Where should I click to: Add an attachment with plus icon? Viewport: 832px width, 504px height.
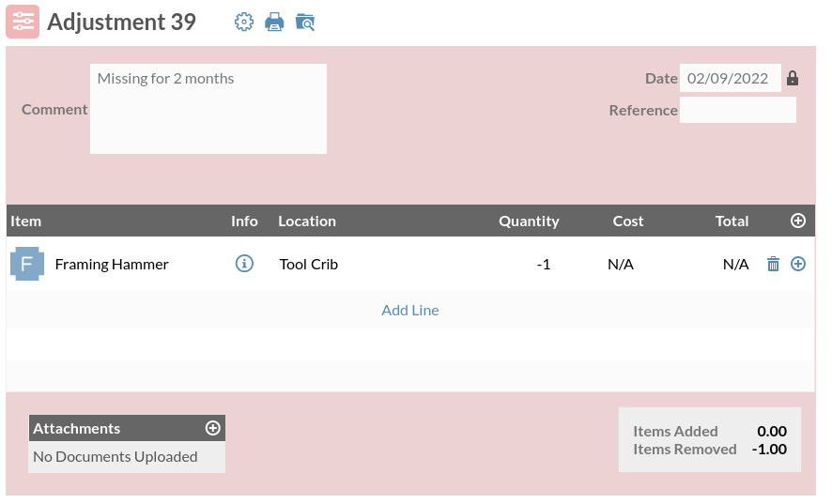[213, 428]
